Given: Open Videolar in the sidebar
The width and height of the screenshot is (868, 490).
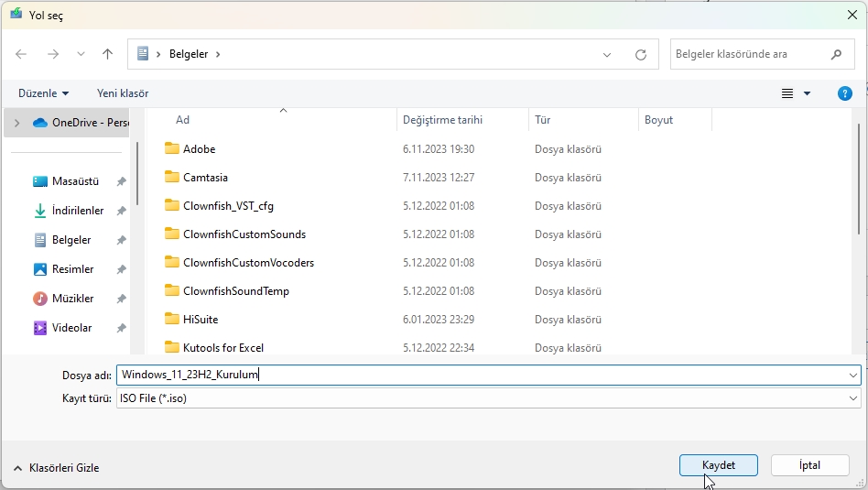Looking at the screenshot, I should (71, 328).
